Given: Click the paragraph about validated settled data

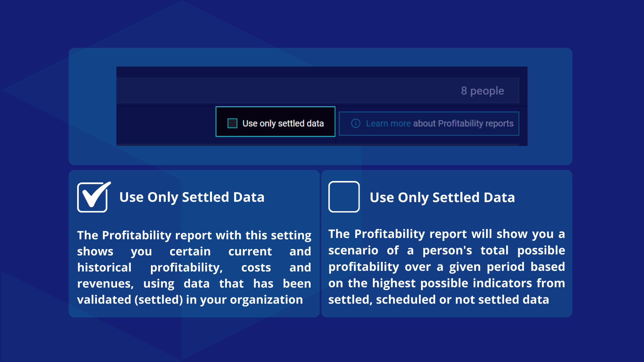Looking at the screenshot, I should [194, 267].
